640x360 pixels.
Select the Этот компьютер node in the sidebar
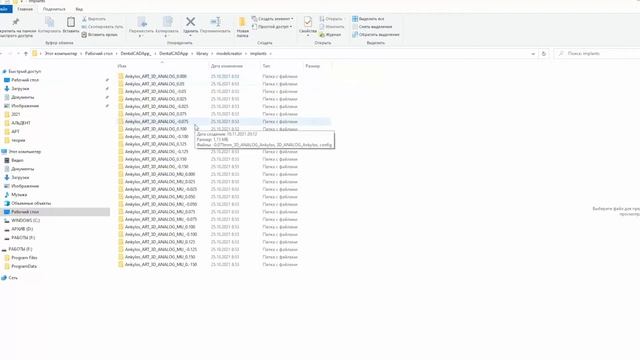(x=25, y=151)
